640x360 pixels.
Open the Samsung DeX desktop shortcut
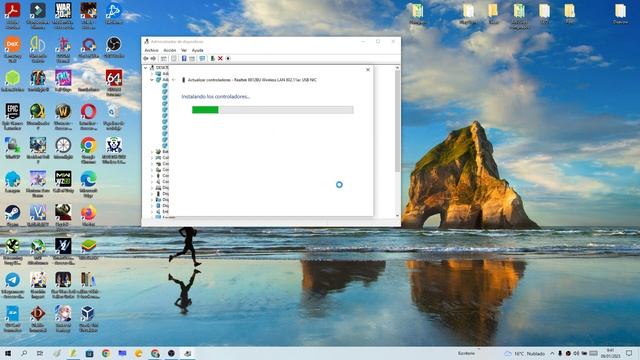(x=12, y=49)
